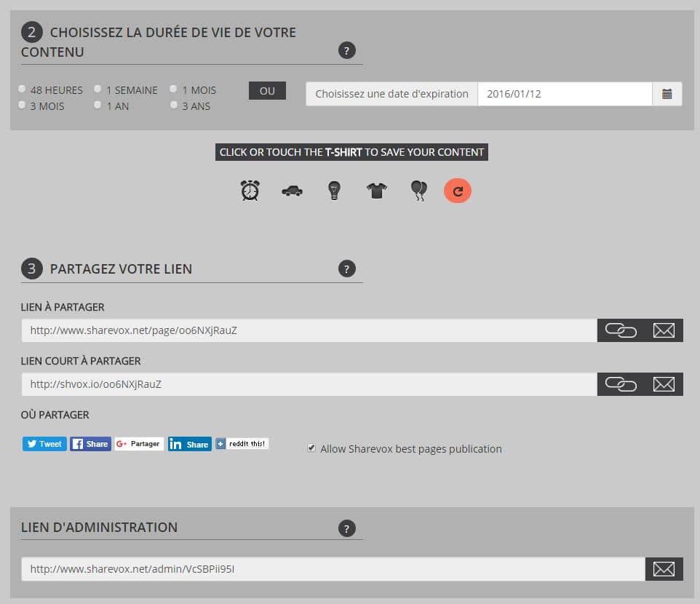Viewport: 700px width, 604px height.
Task: Click the copy link icon next to the share link
Action: [620, 330]
